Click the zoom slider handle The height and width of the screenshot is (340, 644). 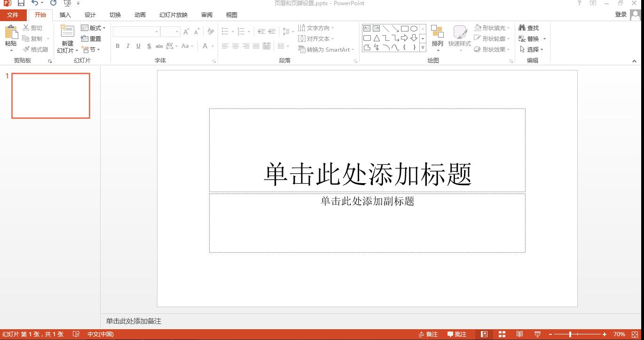(x=570, y=334)
